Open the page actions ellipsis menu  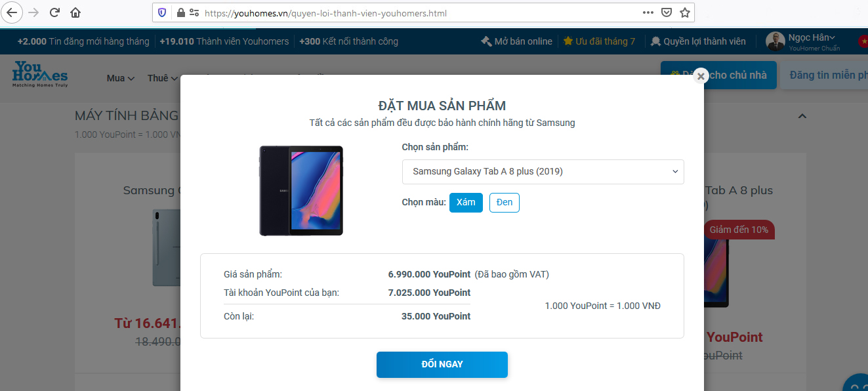[x=648, y=12]
